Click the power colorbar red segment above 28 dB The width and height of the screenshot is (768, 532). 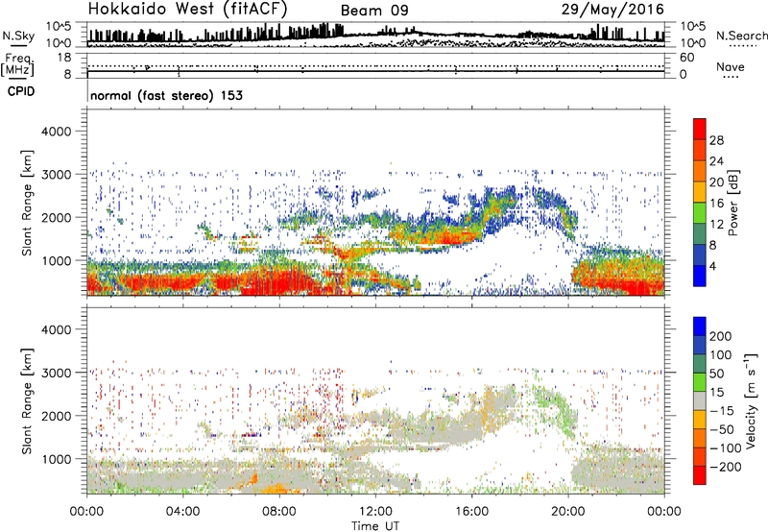700,130
